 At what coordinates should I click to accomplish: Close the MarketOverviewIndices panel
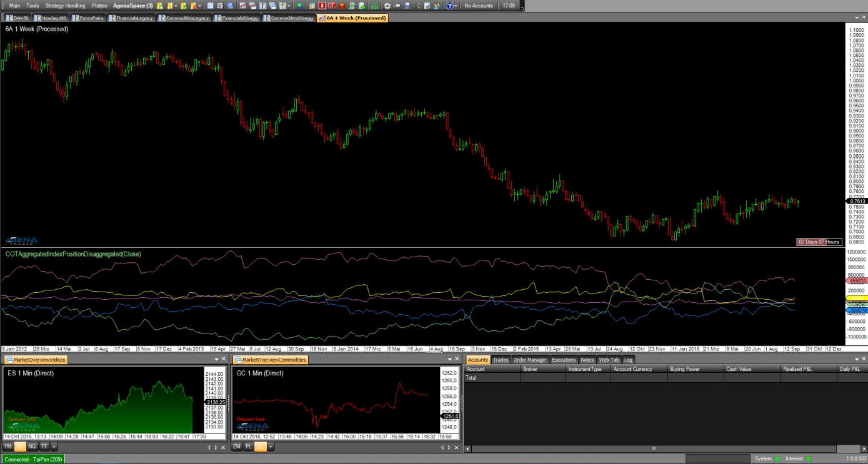tap(224, 360)
